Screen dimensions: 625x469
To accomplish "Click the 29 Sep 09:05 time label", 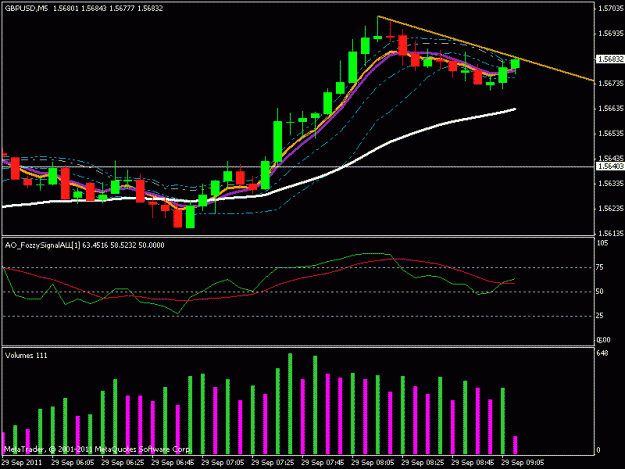I will pos(523,463).
